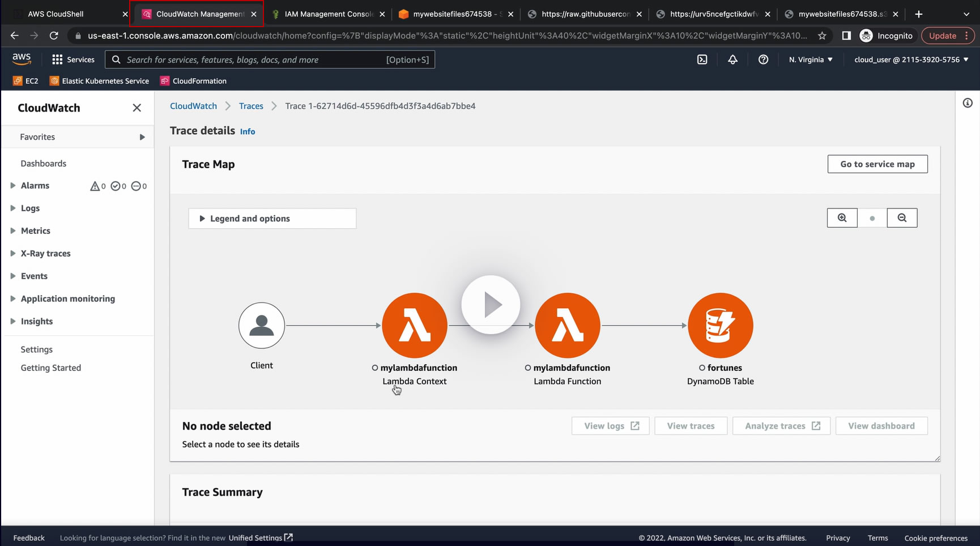Open the CloudFormation shortcut

194,81
